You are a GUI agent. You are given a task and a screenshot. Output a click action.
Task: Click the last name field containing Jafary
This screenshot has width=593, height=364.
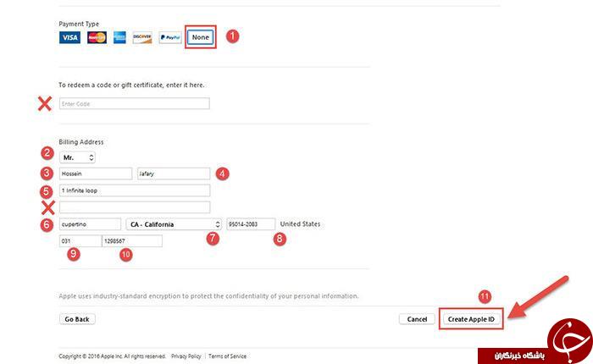(x=174, y=174)
